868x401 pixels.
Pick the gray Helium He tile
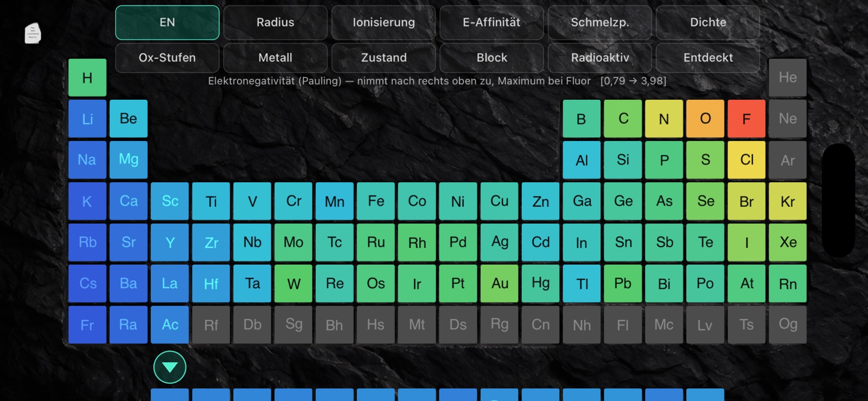[788, 78]
